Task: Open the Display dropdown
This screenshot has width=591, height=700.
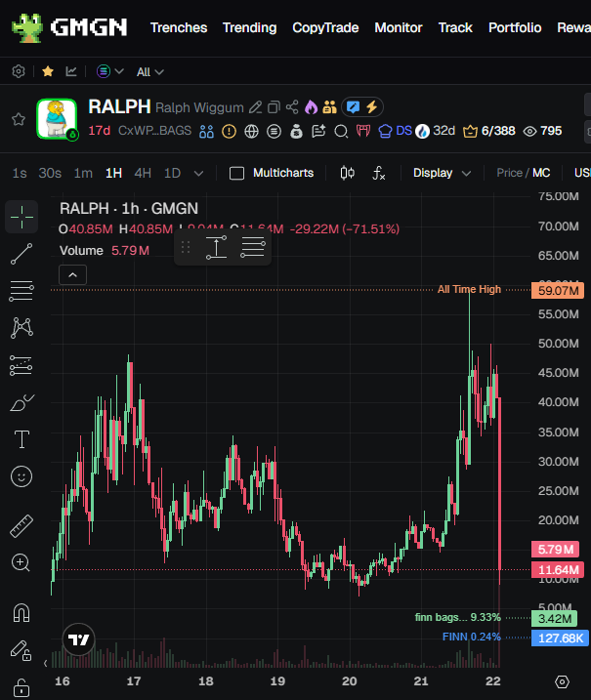Action: tap(442, 173)
